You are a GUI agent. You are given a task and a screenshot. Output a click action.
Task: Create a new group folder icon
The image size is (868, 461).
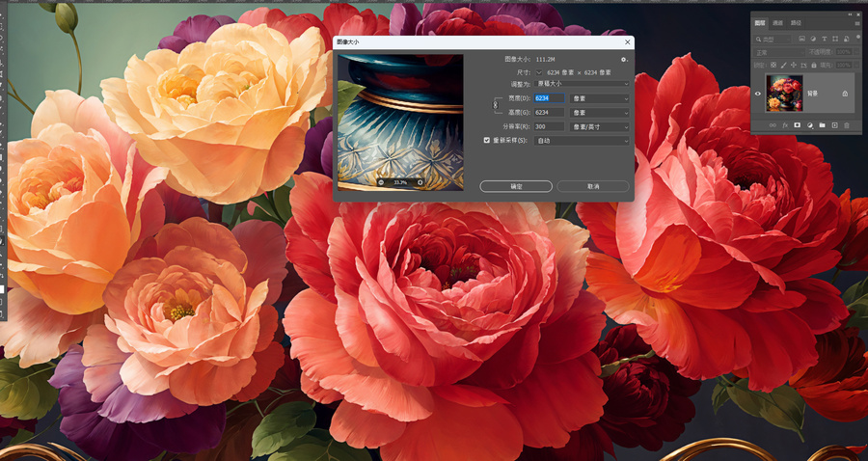point(822,125)
